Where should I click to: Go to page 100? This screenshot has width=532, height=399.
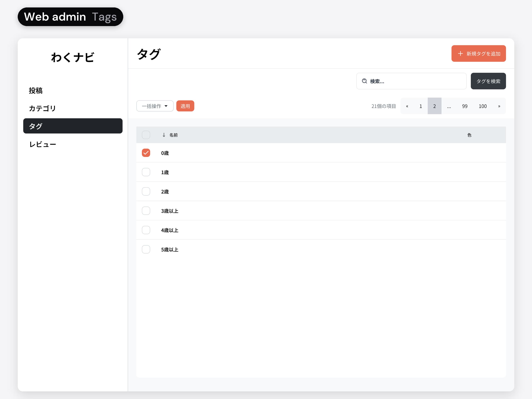483,106
